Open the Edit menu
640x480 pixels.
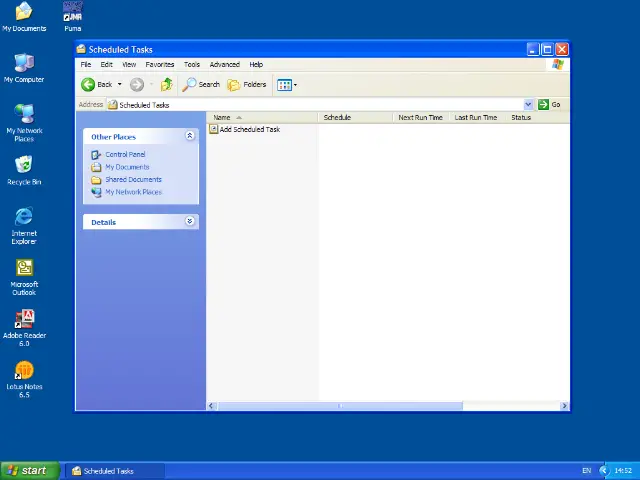pos(107,64)
